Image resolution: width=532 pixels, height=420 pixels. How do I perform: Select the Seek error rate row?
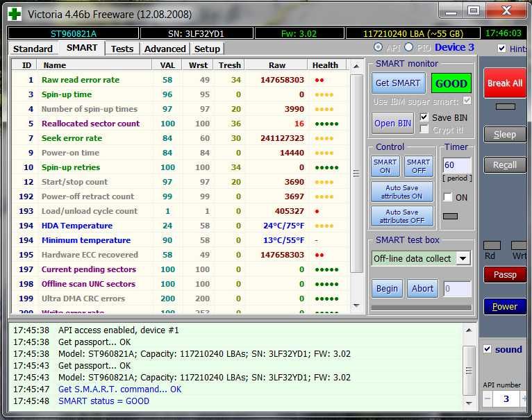[x=180, y=138]
